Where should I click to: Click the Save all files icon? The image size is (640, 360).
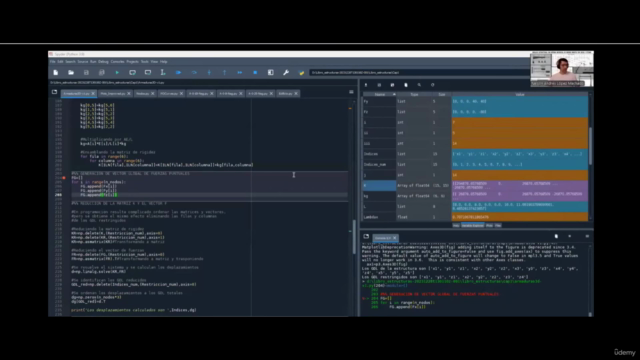click(x=102, y=73)
